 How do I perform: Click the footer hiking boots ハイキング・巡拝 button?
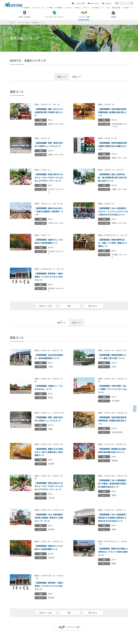(x=69, y=627)
